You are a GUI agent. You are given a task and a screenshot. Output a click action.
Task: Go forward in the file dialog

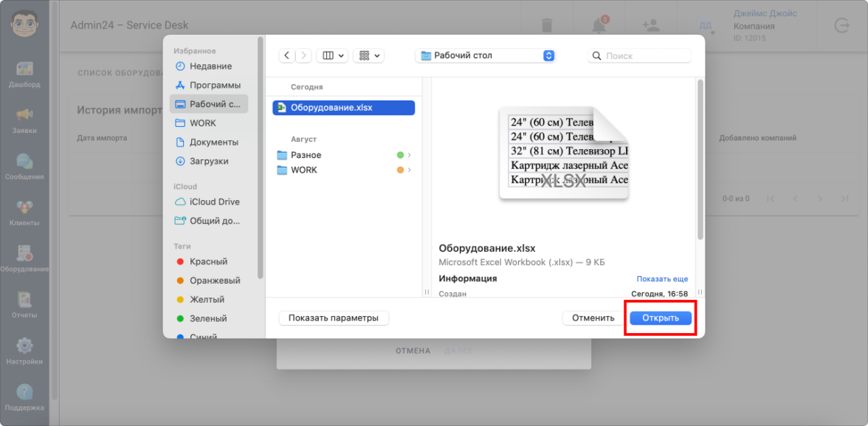coord(303,55)
